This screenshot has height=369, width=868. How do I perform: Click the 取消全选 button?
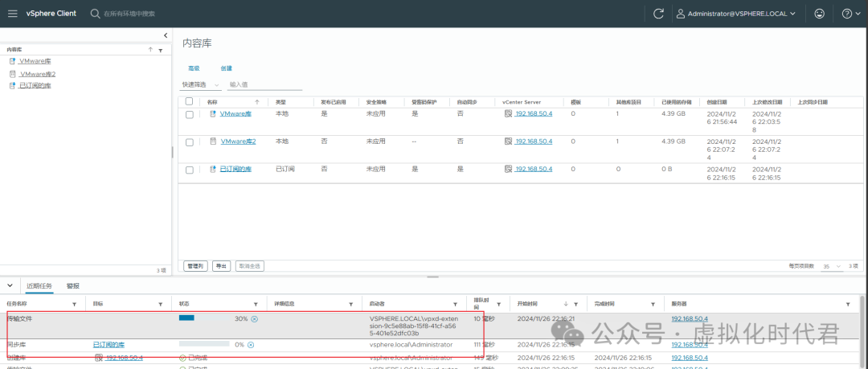(x=250, y=266)
